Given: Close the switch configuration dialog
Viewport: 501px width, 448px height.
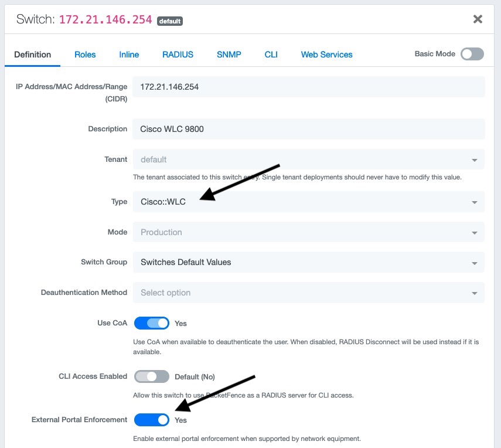Looking at the screenshot, I should click(478, 19).
